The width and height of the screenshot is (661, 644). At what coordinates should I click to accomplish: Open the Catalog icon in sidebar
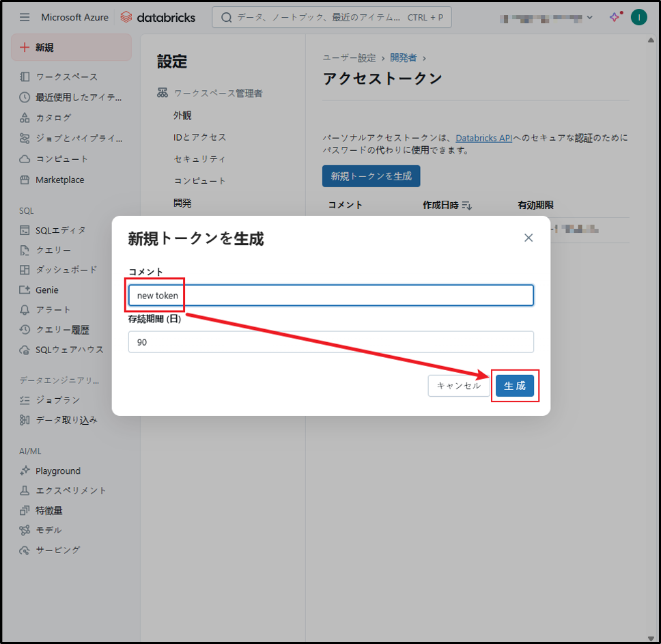point(25,117)
